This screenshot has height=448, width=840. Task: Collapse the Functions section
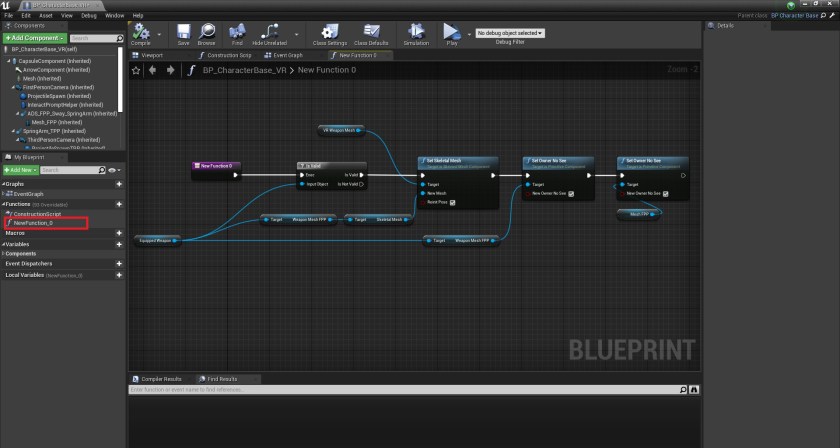coord(3,203)
